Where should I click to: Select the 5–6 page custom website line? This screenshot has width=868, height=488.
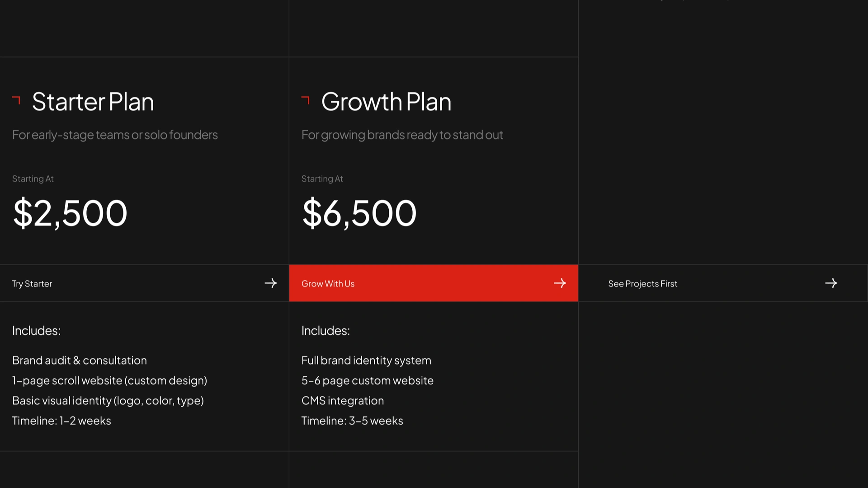coord(368,380)
